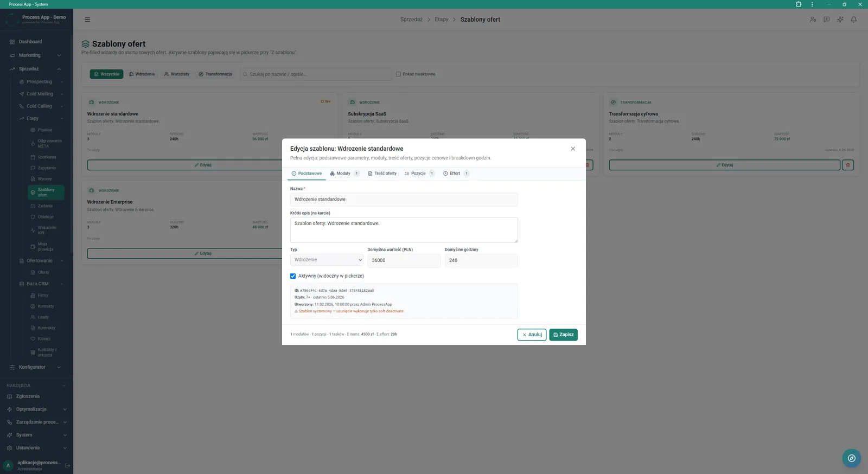Click Edytuj on Wdrożenie Enterprise card
The image size is (868, 474).
click(203, 253)
